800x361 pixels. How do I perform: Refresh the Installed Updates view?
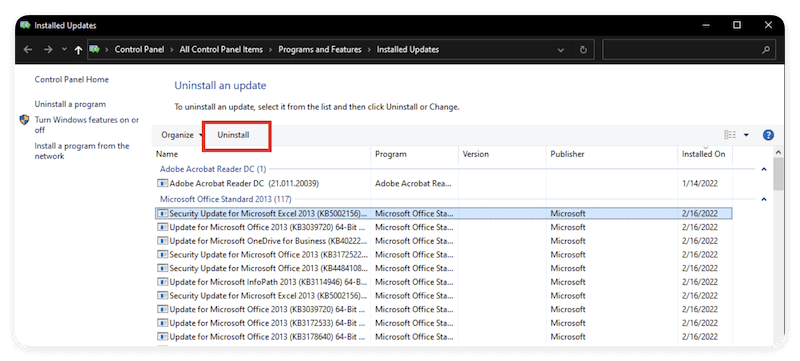tap(583, 50)
